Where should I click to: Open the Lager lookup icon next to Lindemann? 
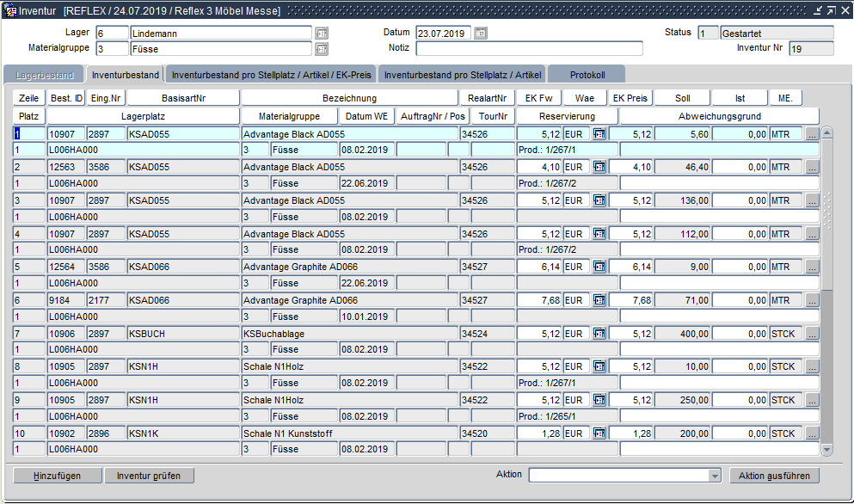pyautogui.click(x=322, y=33)
